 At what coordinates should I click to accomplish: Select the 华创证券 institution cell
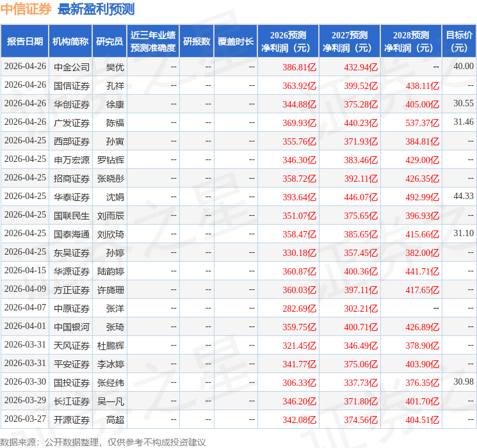72,104
